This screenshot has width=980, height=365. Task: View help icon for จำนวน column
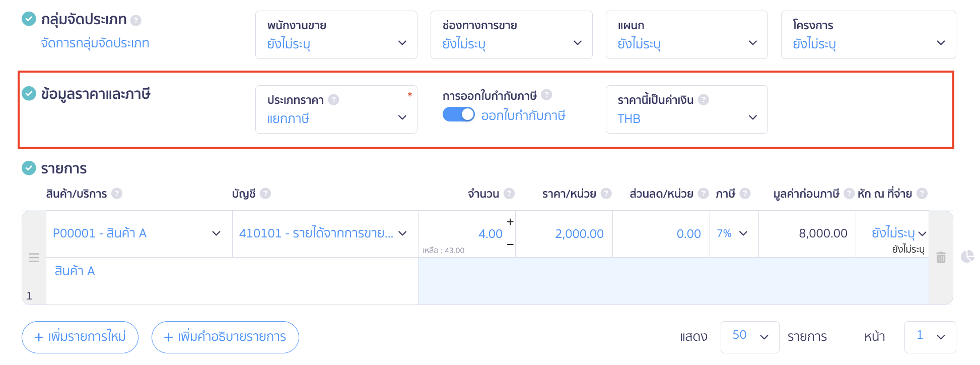510,193
